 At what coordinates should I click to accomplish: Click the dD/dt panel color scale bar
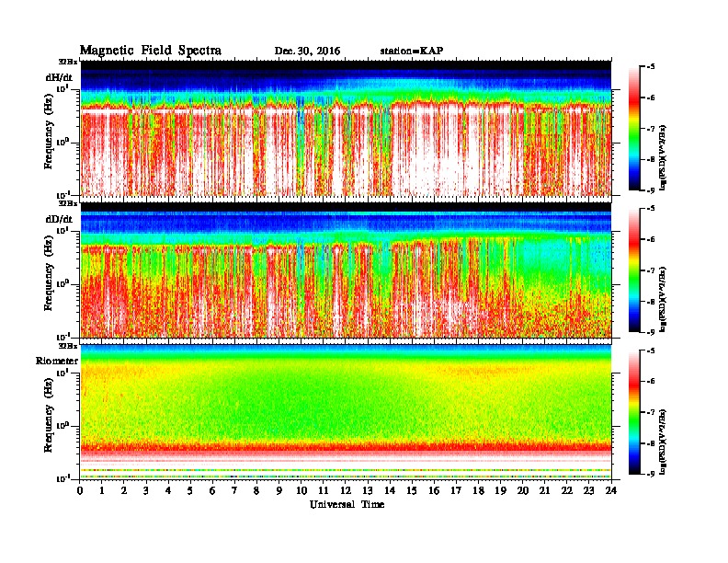point(634,270)
